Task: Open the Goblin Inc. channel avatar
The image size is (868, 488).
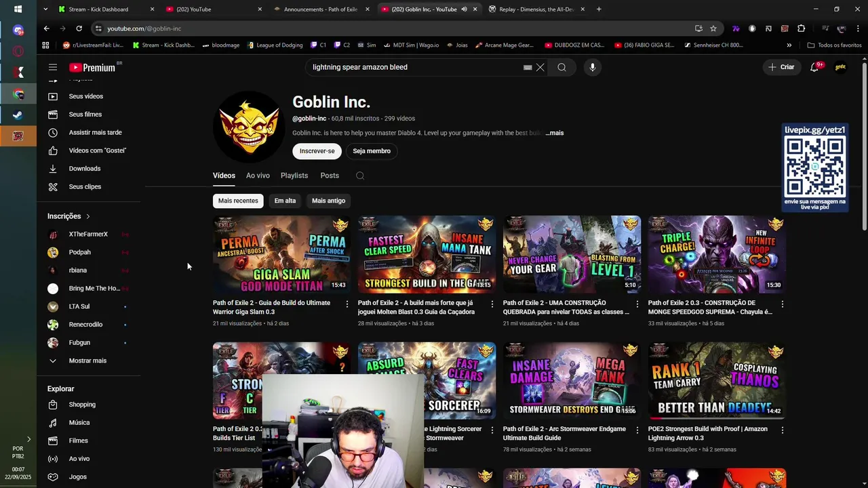Action: click(x=249, y=127)
